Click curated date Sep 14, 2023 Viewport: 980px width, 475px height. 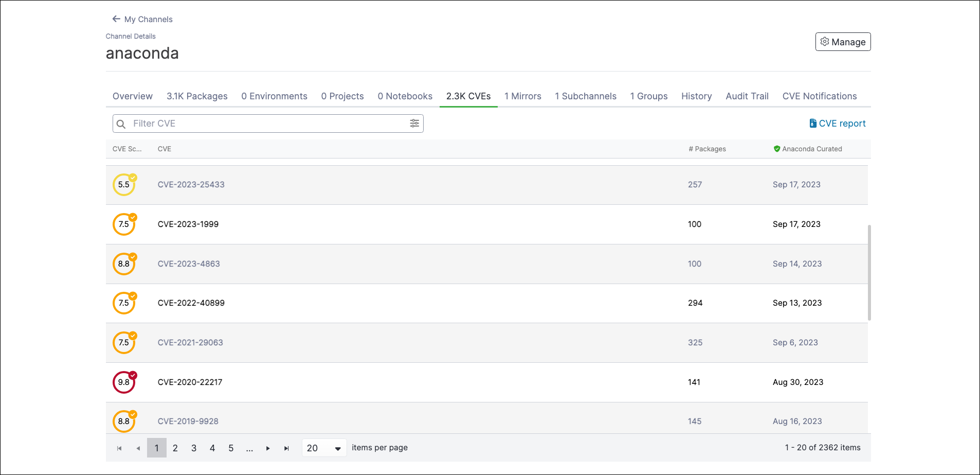tap(797, 264)
